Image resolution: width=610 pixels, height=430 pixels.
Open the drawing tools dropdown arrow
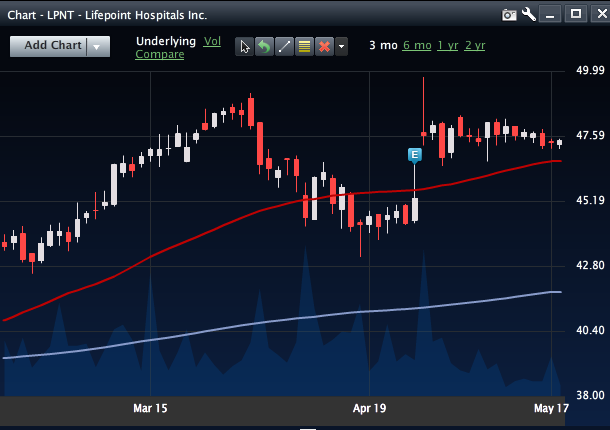[341, 47]
